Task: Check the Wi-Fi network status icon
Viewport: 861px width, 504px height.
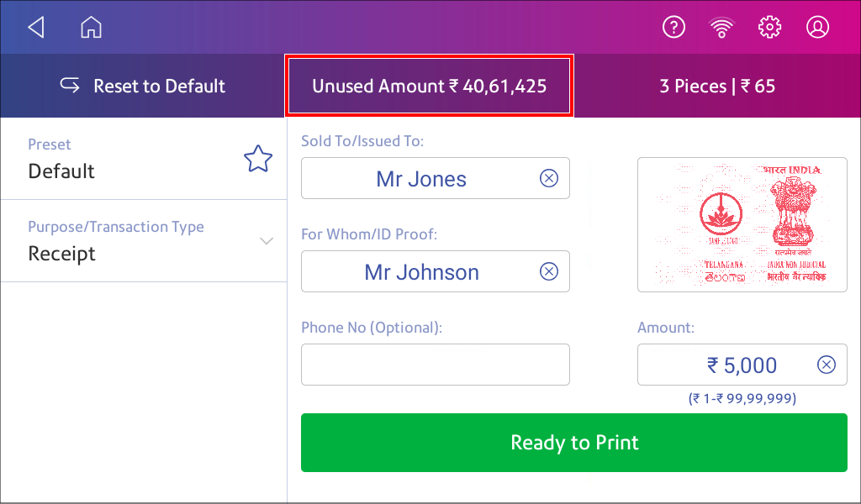Action: point(721,27)
